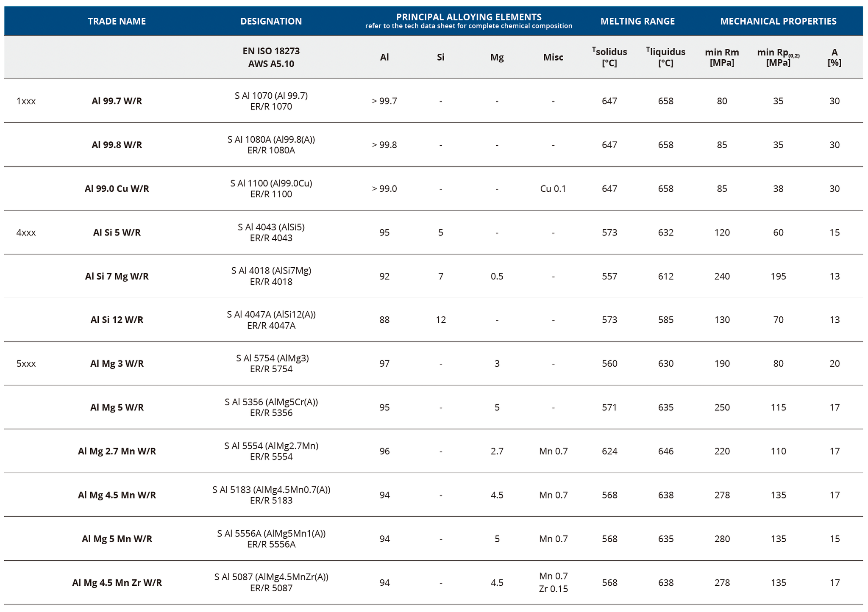The width and height of the screenshot is (868, 612).
Task: Select the Cu 0.1 misc cell
Action: point(553,189)
